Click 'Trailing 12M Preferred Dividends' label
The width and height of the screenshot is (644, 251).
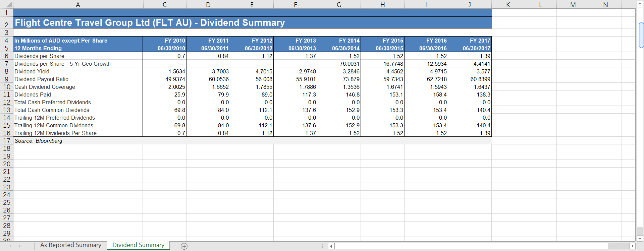78,118
